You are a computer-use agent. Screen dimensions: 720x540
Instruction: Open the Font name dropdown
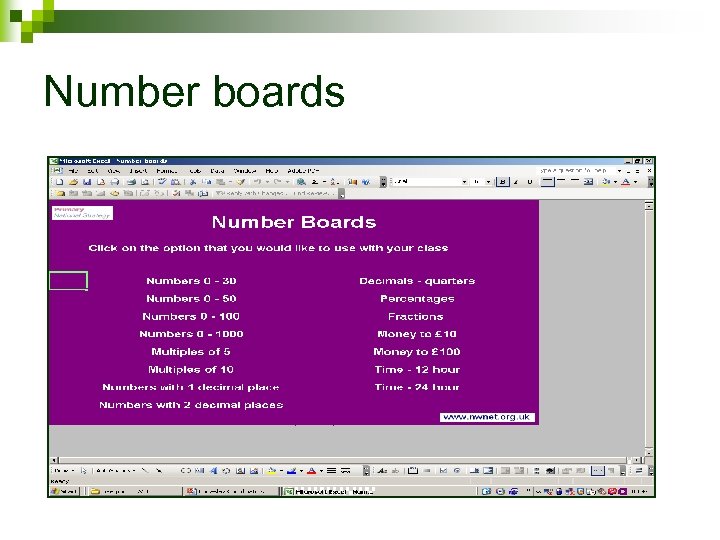[464, 182]
